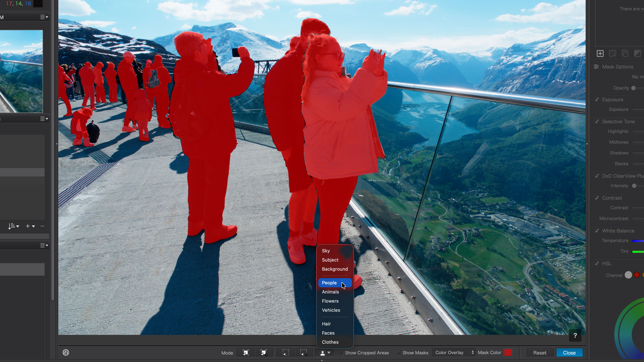Enable Show Masks checkbox
644x362 pixels.
click(x=398, y=353)
